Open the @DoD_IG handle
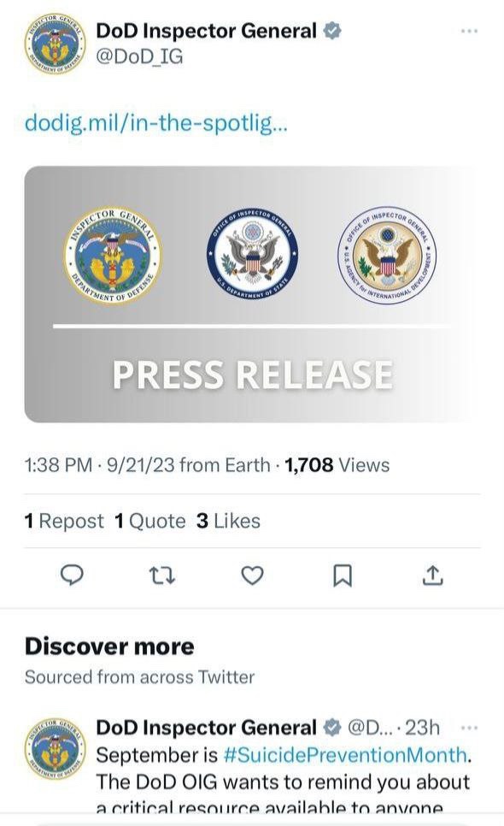The width and height of the screenshot is (504, 826). pyautogui.click(x=139, y=57)
